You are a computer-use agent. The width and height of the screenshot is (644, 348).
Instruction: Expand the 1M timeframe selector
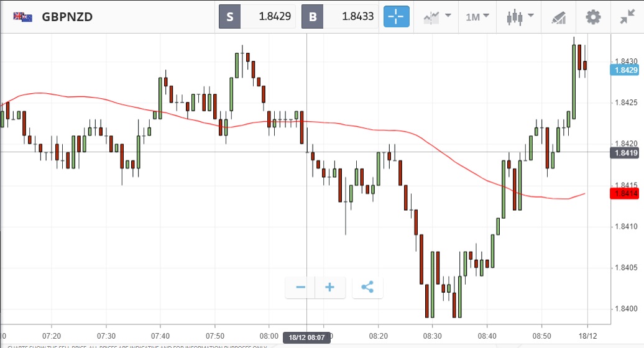(477, 17)
